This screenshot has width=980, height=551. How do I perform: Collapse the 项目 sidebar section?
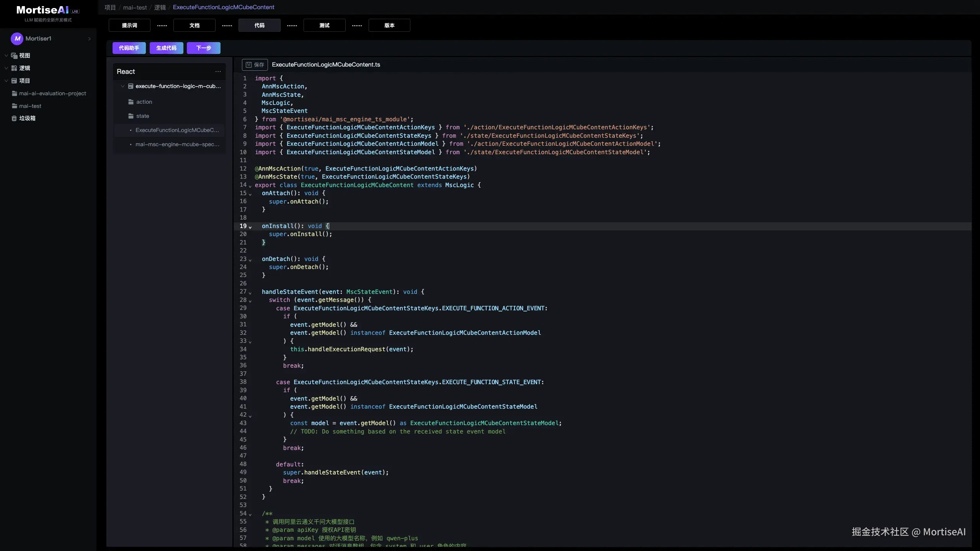coord(6,81)
